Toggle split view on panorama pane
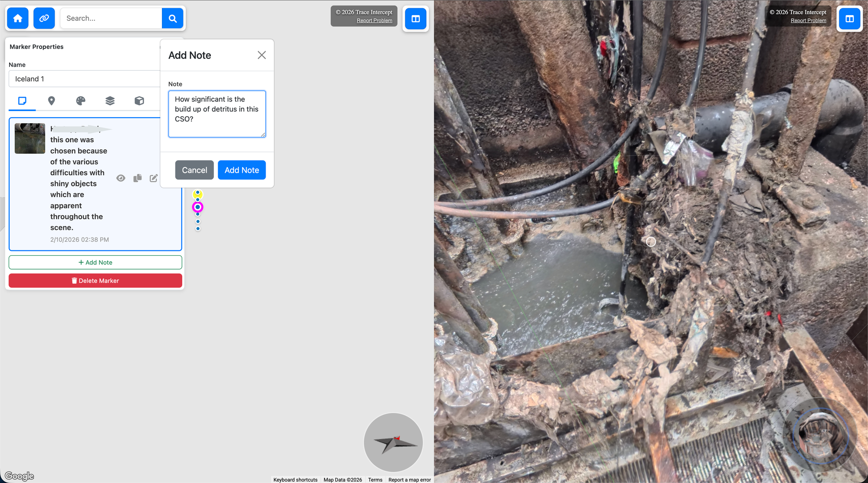 click(849, 19)
